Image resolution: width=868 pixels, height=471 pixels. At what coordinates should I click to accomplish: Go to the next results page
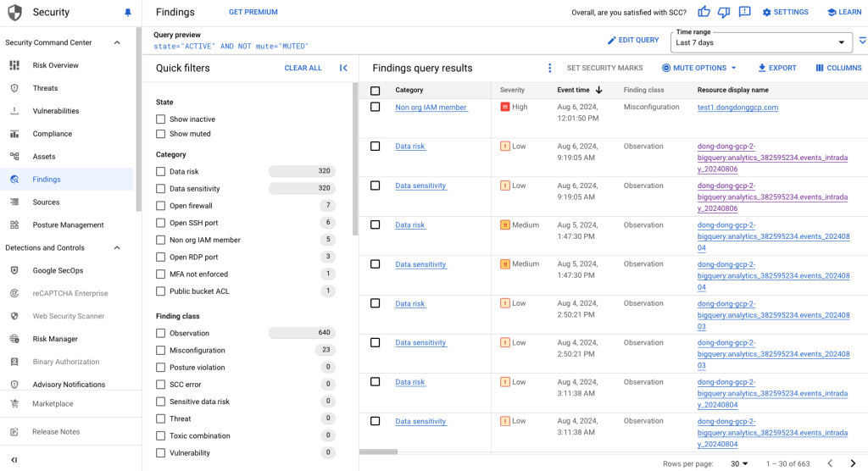click(x=853, y=463)
